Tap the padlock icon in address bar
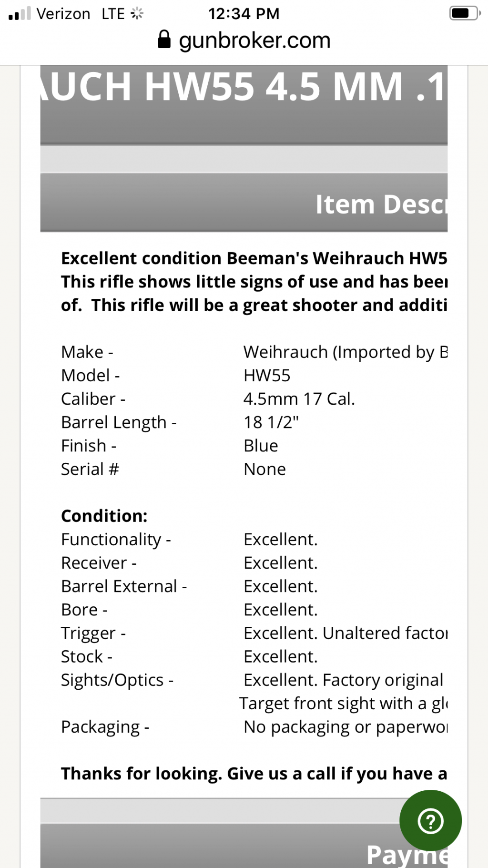The width and height of the screenshot is (488, 868). pyautogui.click(x=164, y=40)
